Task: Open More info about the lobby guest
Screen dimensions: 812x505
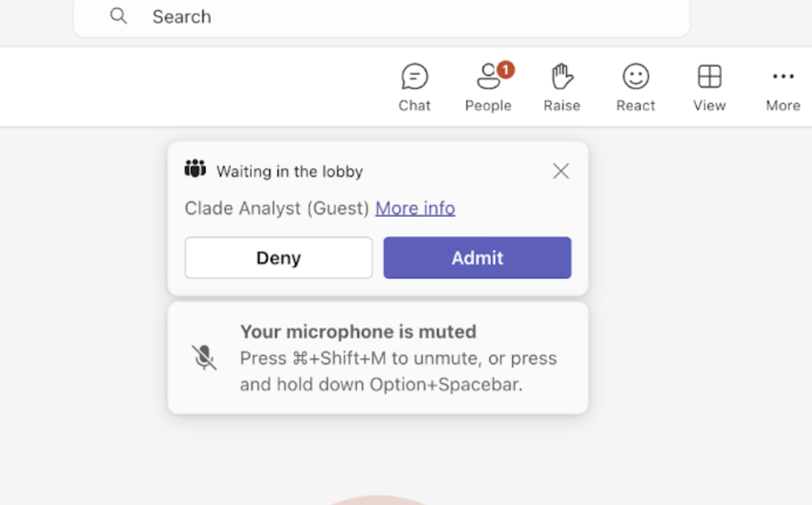Action: 415,208
